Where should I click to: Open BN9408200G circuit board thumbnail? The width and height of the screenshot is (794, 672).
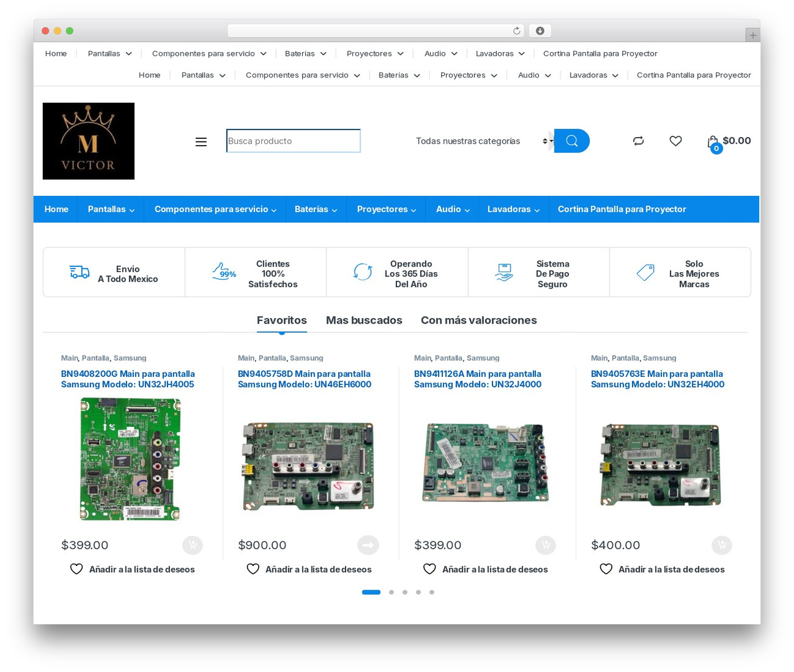tap(130, 459)
